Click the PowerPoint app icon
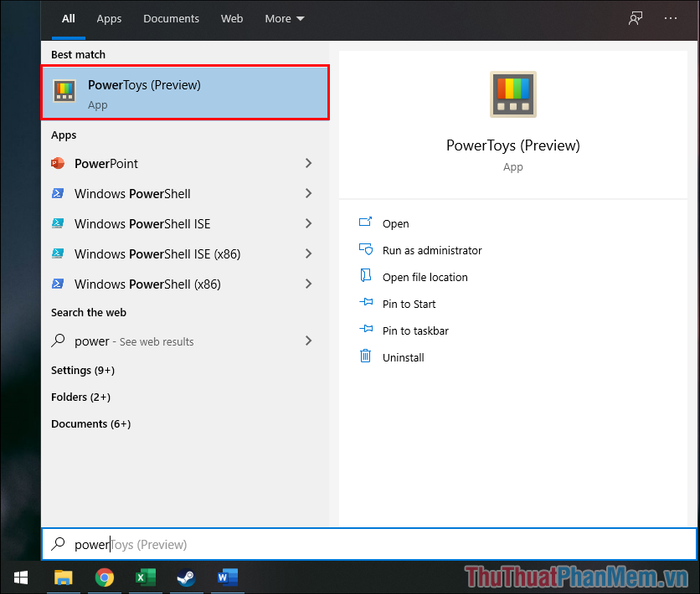Screen dimensions: 700x594 (x=58, y=163)
